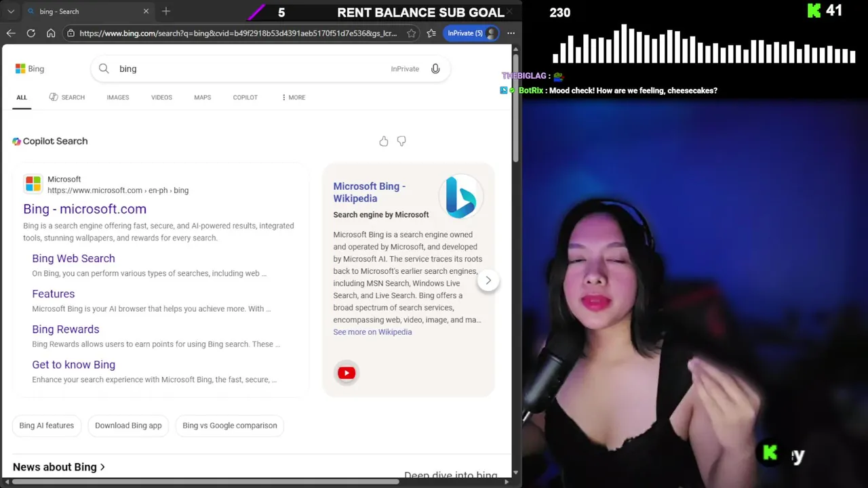Start voice search with the microphone icon

click(435, 68)
